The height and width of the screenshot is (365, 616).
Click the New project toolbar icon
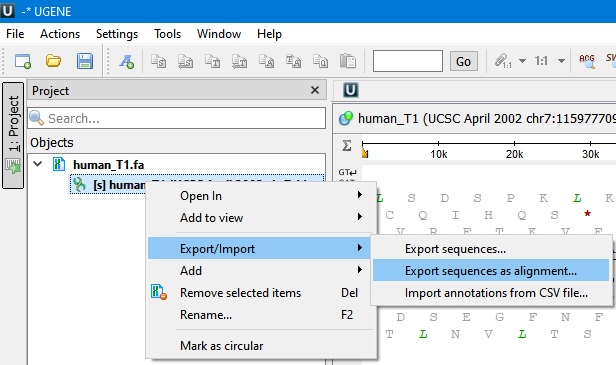click(23, 61)
